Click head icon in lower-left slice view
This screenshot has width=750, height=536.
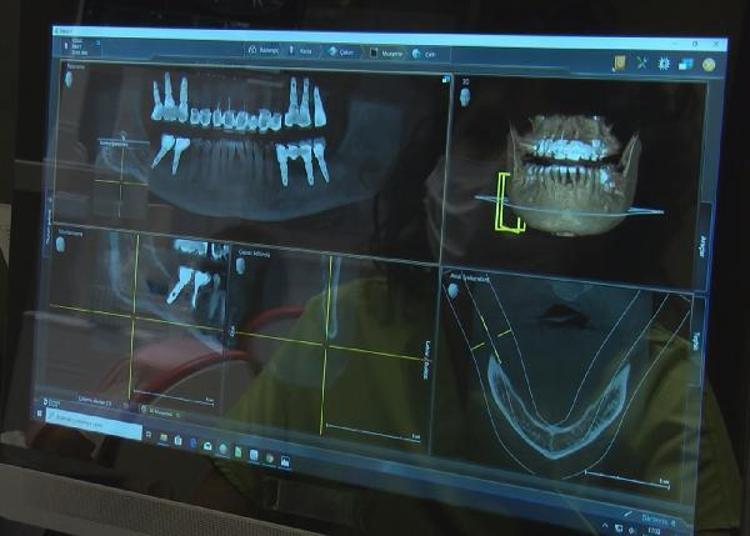click(x=61, y=245)
